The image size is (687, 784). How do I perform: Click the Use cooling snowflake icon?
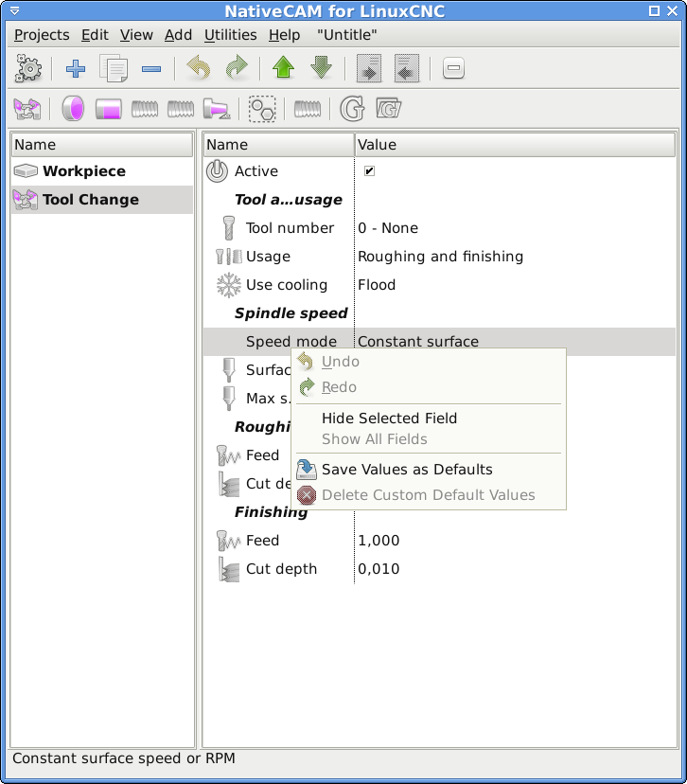coord(229,285)
